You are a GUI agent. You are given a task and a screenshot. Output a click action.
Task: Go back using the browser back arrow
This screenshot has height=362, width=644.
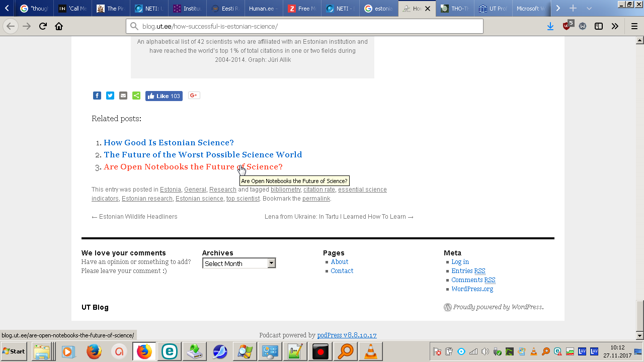click(x=11, y=26)
